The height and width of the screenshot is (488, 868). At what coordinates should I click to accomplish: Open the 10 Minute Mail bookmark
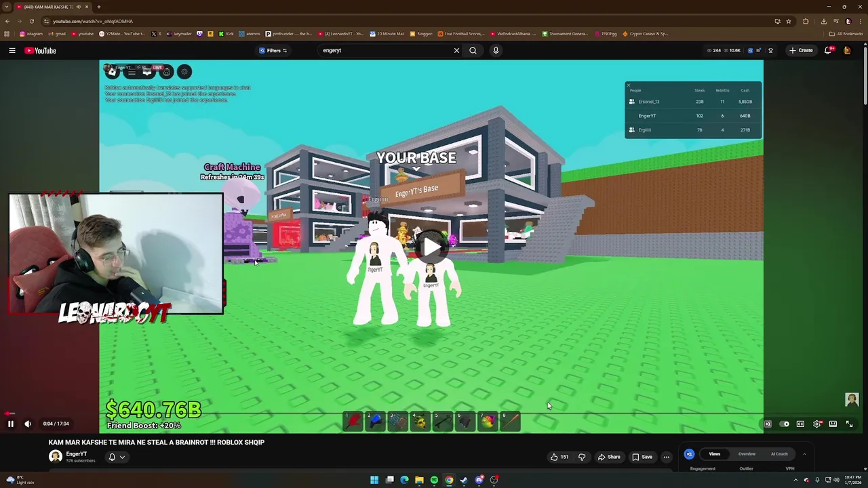click(387, 33)
